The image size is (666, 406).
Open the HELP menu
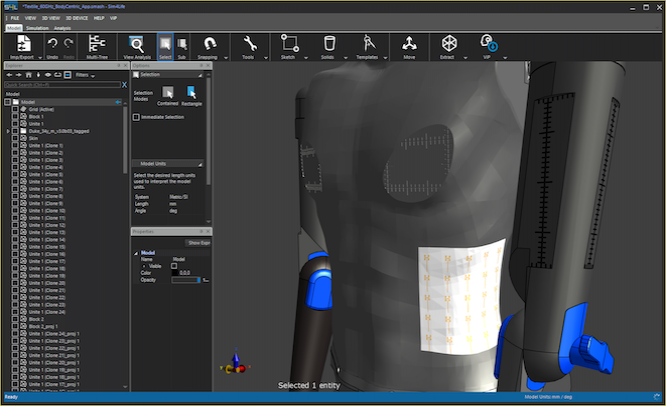pyautogui.click(x=99, y=18)
